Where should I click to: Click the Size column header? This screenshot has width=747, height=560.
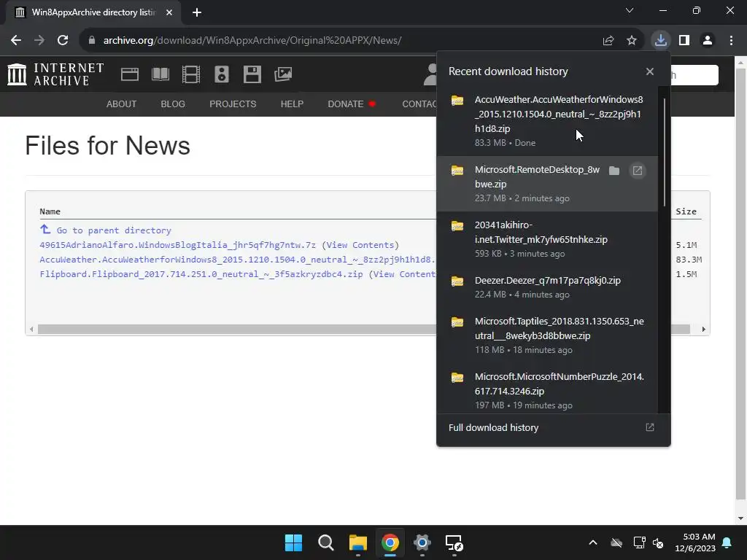click(686, 211)
